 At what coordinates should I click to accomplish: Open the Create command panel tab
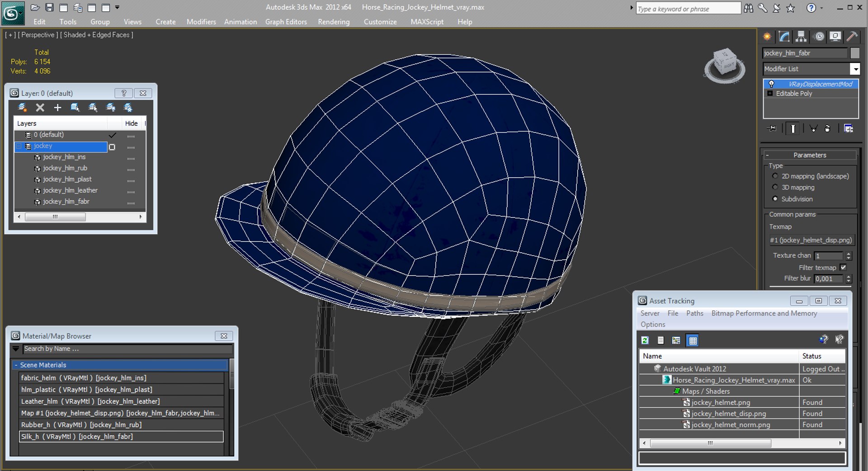coord(767,37)
